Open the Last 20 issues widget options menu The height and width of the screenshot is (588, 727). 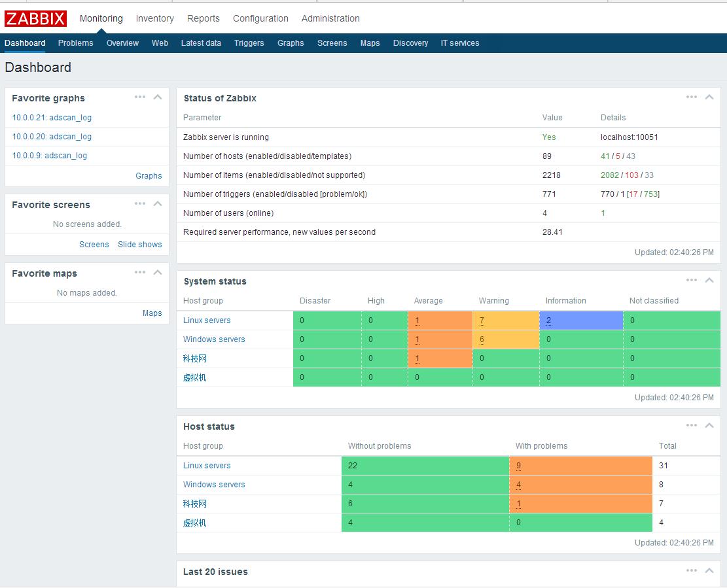pyautogui.click(x=691, y=570)
